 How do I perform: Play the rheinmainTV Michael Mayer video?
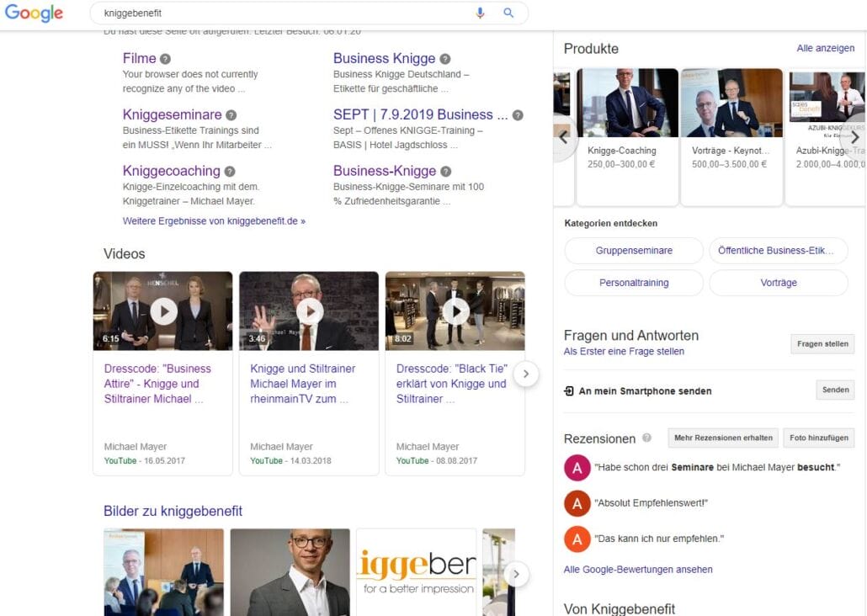(309, 311)
